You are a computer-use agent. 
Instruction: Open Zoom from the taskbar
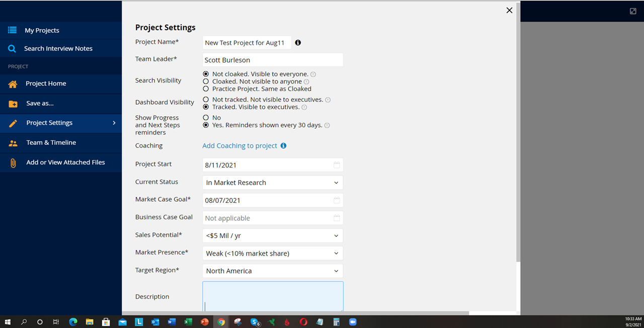pos(353,322)
